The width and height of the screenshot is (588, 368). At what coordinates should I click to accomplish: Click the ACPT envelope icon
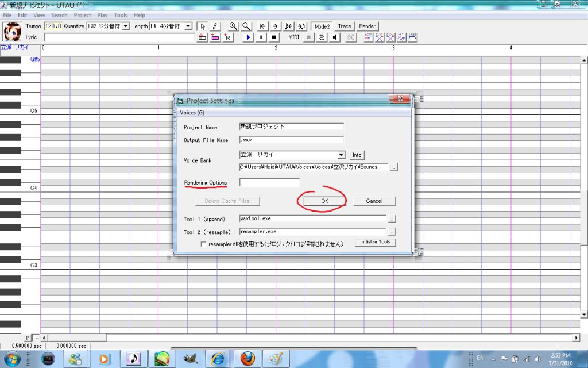pyautogui.click(x=368, y=37)
